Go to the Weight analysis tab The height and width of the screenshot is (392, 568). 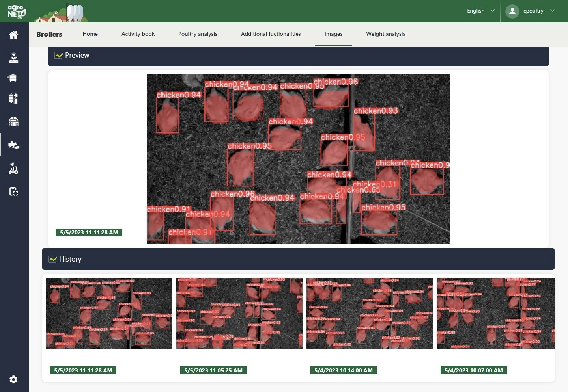click(385, 34)
